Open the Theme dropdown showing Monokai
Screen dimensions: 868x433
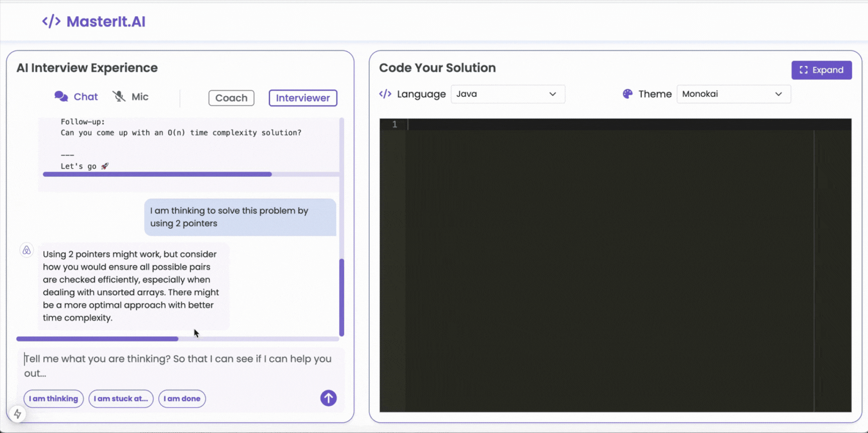point(733,94)
